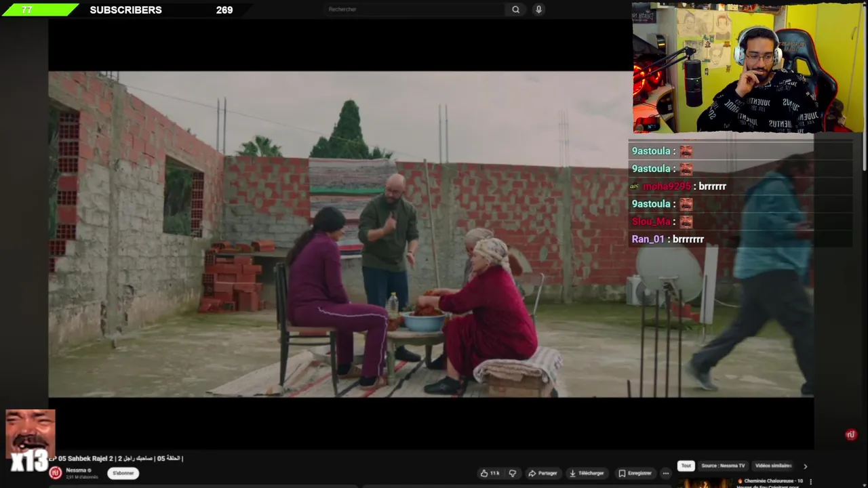Viewport: 868px width, 488px height.
Task: Open the Nessma channel avatar
Action: click(x=56, y=473)
